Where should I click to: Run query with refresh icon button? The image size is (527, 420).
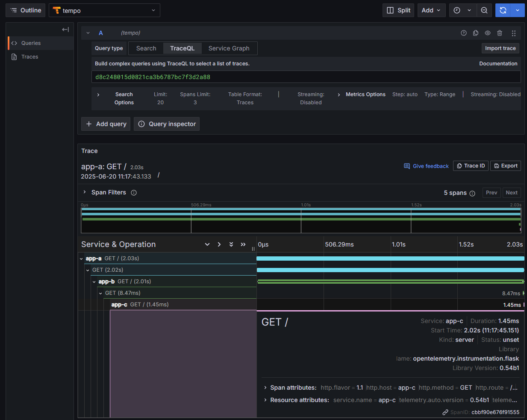(x=503, y=10)
